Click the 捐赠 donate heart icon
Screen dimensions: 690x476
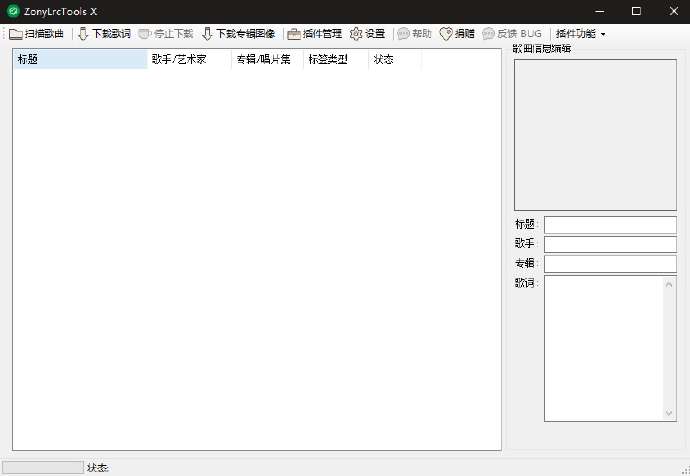(446, 34)
